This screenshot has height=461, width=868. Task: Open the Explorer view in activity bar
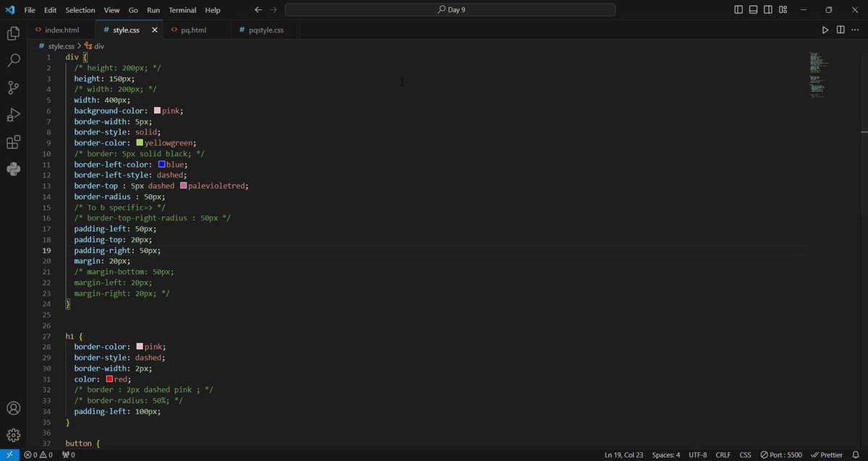coord(13,33)
